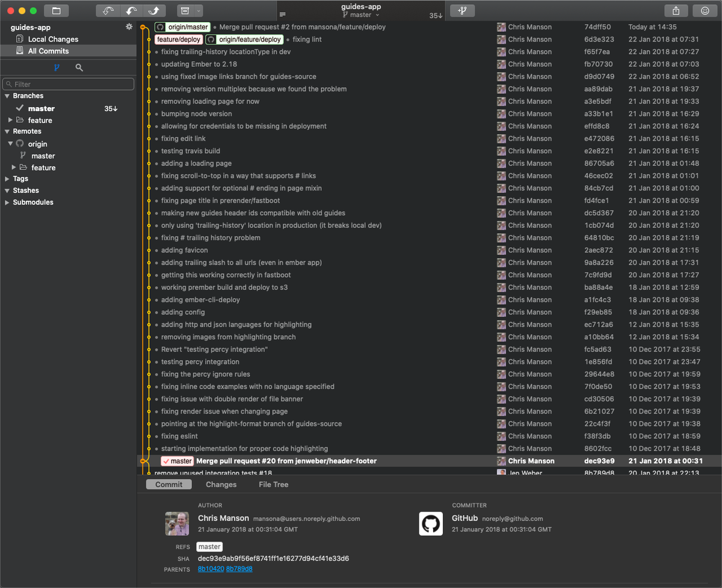This screenshot has height=588, width=722.
Task: Open the Stash button dropdown arrow
Action: click(x=199, y=10)
